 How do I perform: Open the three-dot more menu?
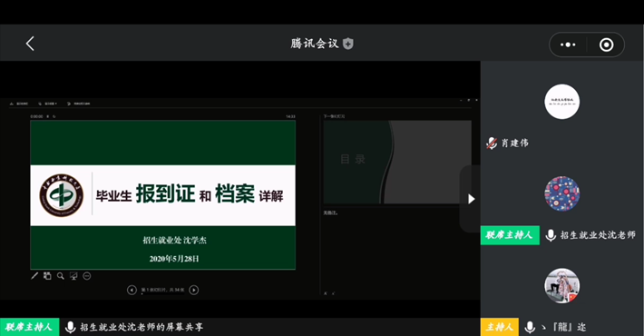coord(568,44)
